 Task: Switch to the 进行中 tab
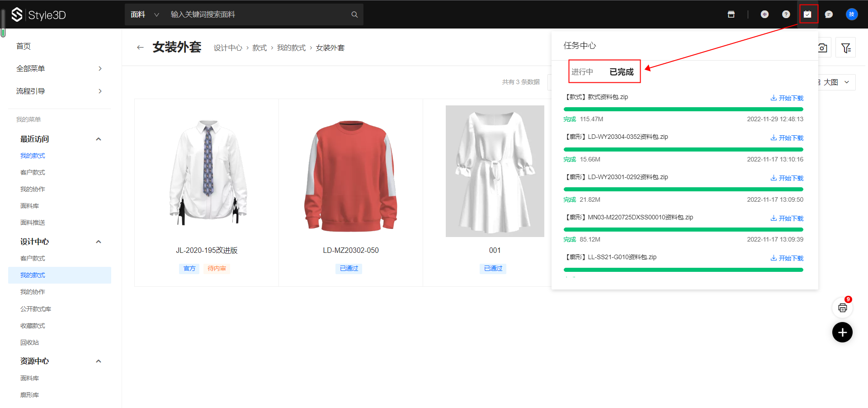[582, 72]
